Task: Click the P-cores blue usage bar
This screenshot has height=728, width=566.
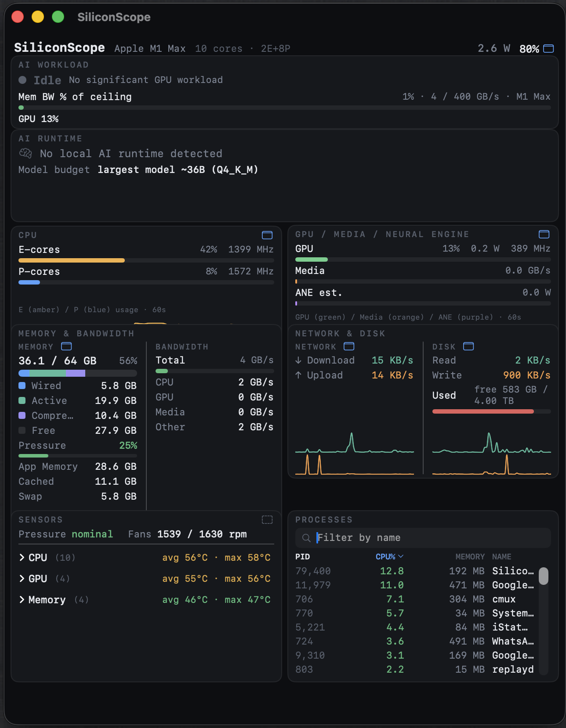Action: tap(29, 282)
